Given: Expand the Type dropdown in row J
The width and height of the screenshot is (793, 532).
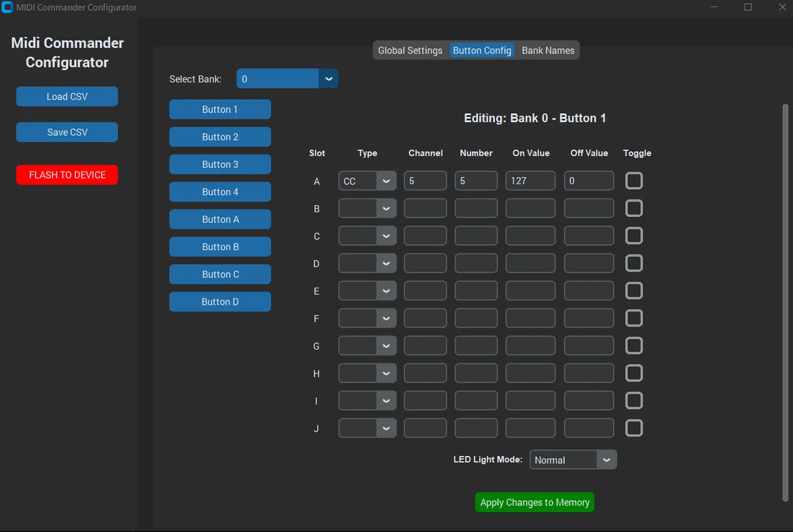Looking at the screenshot, I should point(367,428).
